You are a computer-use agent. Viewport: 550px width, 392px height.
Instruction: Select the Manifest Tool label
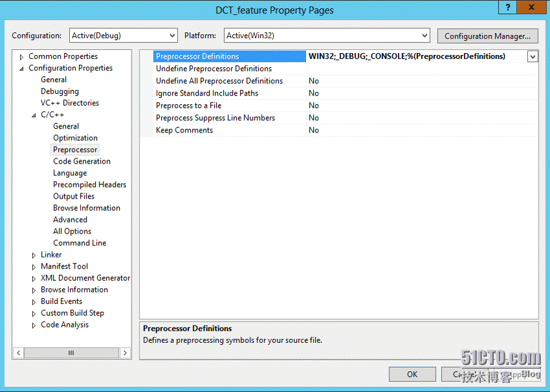coord(64,266)
